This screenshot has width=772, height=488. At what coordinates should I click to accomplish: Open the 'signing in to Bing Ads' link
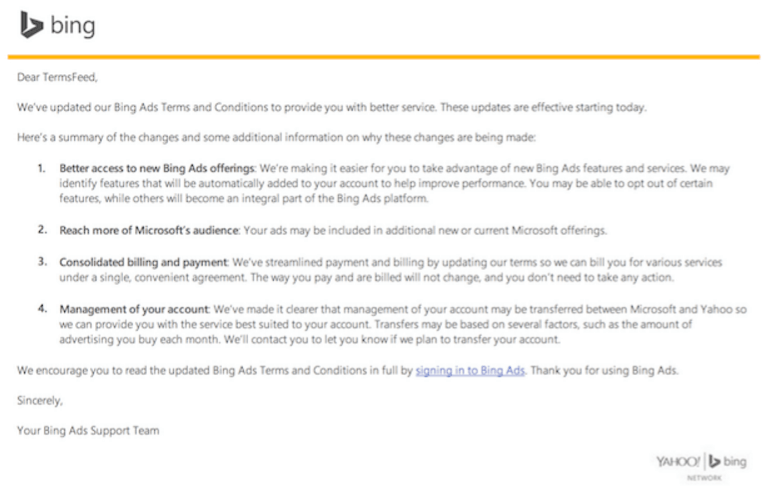[469, 370]
